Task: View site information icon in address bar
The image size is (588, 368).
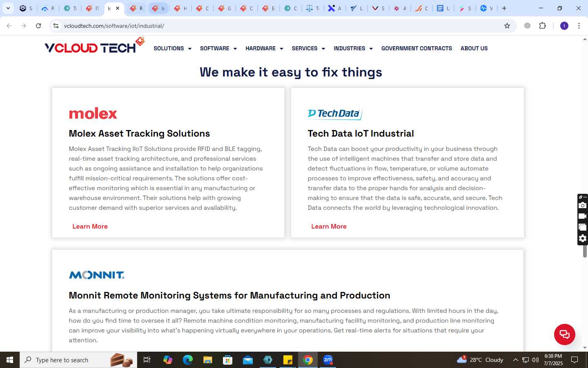Action: click(x=56, y=26)
